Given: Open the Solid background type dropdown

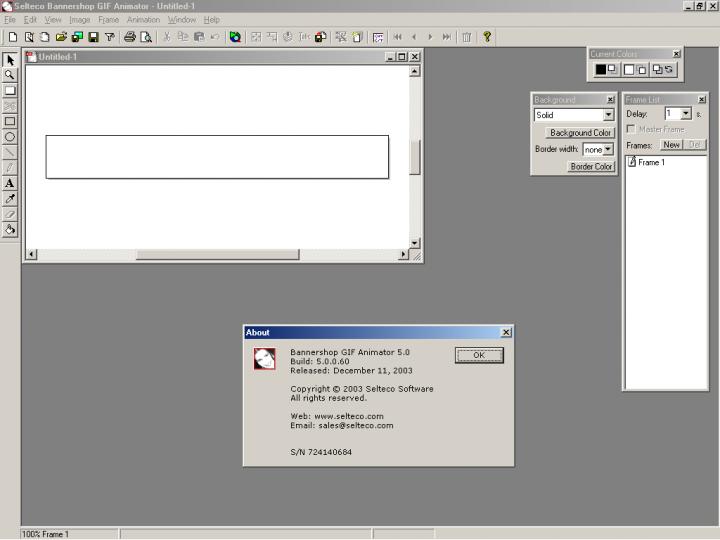Looking at the screenshot, I should pos(608,115).
